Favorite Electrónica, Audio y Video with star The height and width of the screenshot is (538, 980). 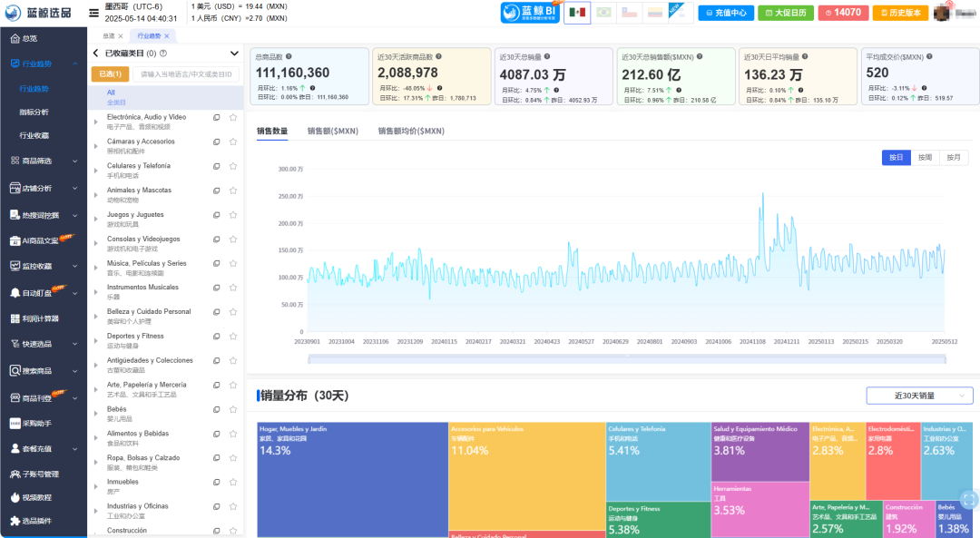pos(233,117)
